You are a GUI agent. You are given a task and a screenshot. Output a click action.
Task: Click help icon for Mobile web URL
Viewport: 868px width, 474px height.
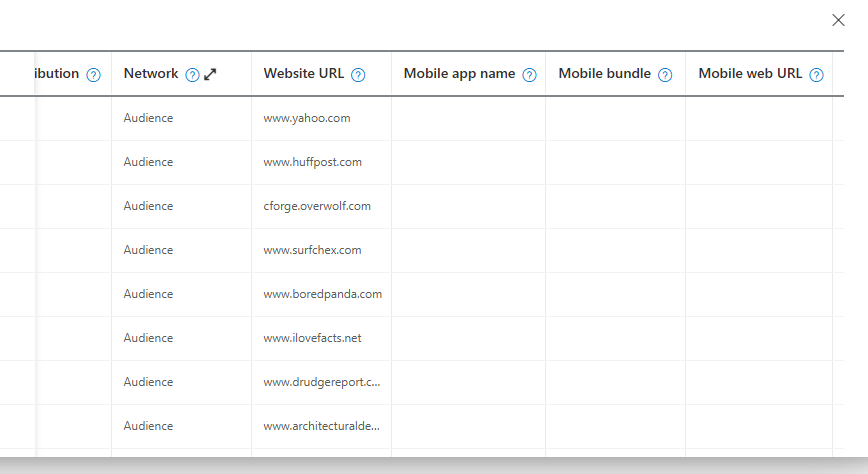817,75
